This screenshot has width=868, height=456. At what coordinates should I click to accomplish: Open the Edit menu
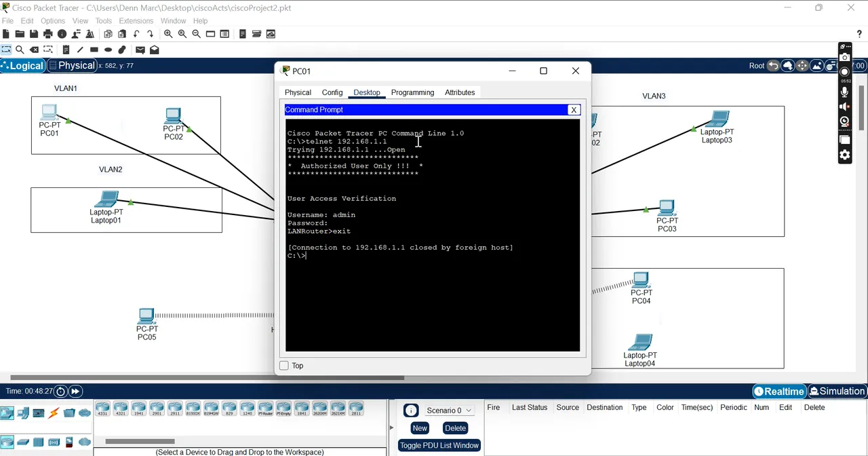(x=27, y=21)
